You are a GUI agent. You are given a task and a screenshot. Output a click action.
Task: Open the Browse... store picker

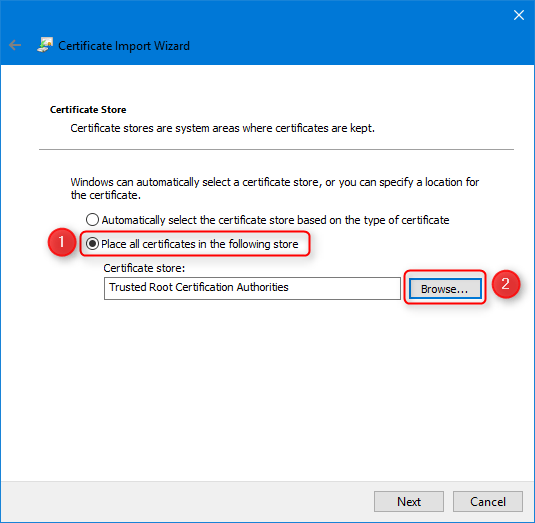(445, 289)
